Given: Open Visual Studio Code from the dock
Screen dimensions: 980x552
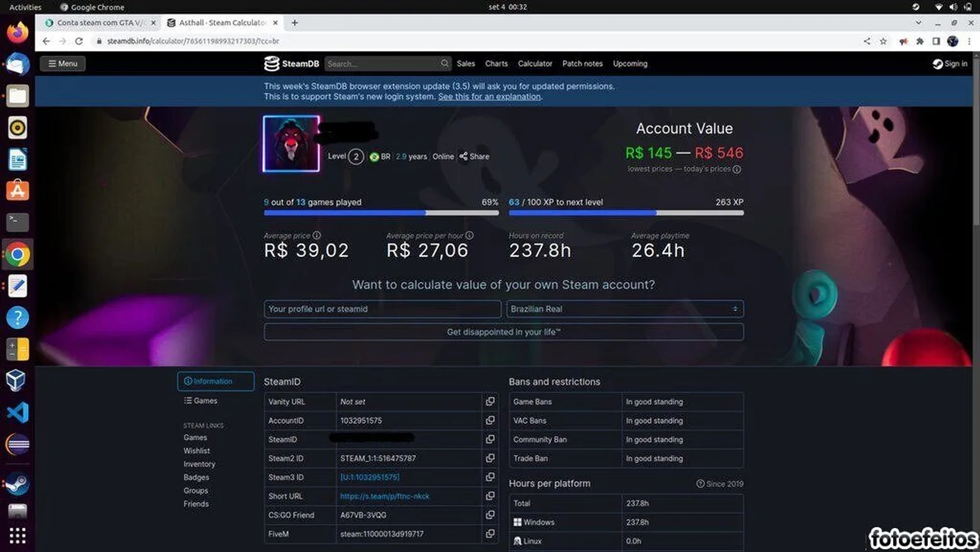Looking at the screenshot, I should pos(18,412).
